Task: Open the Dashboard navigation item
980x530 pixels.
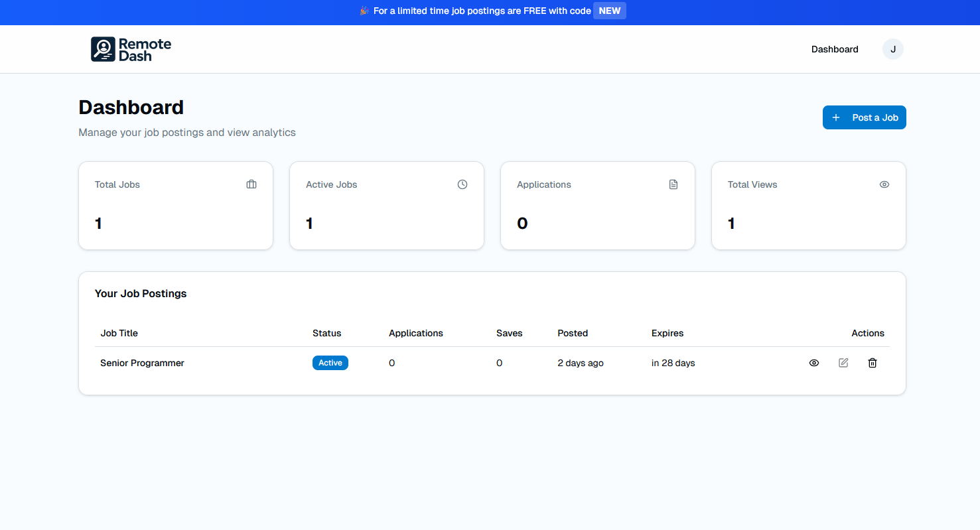Action: click(834, 48)
